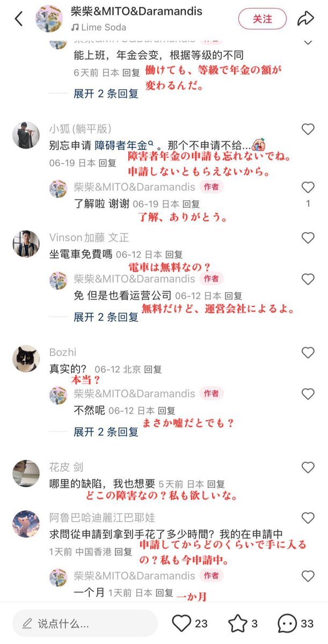Like 小狐's comment with the heart
Screen dimensions: 328x644
coord(308,129)
